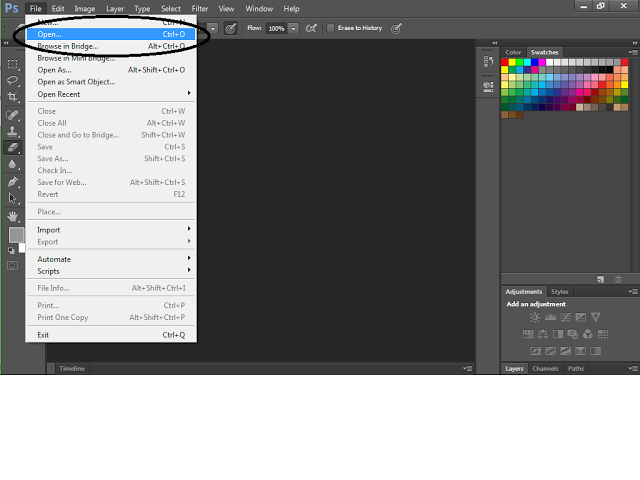This screenshot has width=640, height=480.
Task: Open the Swatches panel options menu
Action: (x=633, y=52)
